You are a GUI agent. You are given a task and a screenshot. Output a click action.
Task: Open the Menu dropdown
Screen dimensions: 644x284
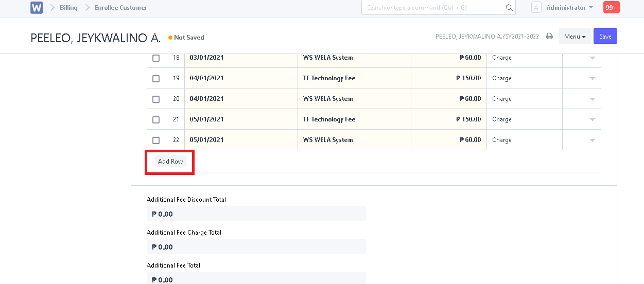click(x=575, y=37)
